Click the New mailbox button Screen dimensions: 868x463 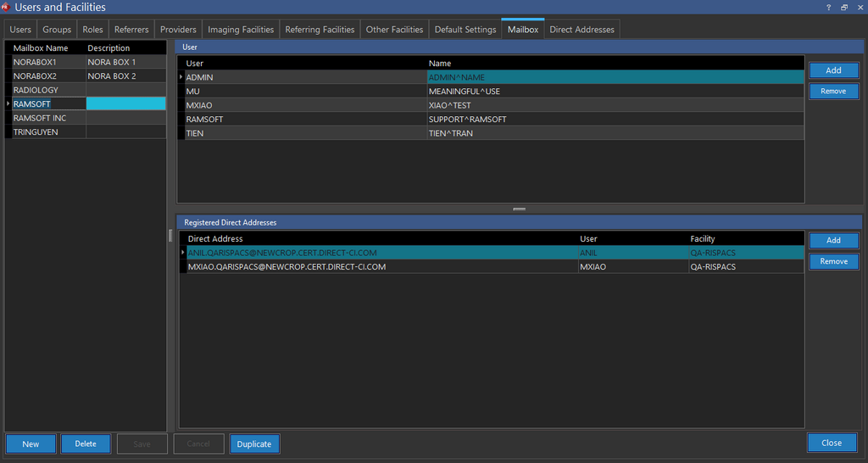[x=31, y=443]
